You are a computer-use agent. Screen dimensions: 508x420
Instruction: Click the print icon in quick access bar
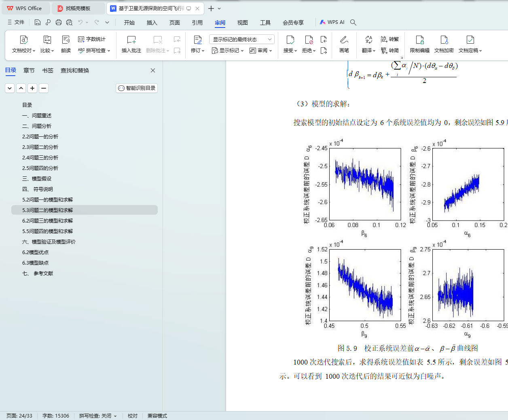point(59,22)
